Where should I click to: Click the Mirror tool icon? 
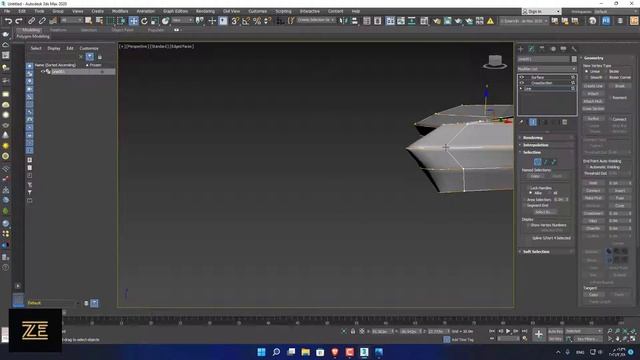pyautogui.click(x=344, y=21)
